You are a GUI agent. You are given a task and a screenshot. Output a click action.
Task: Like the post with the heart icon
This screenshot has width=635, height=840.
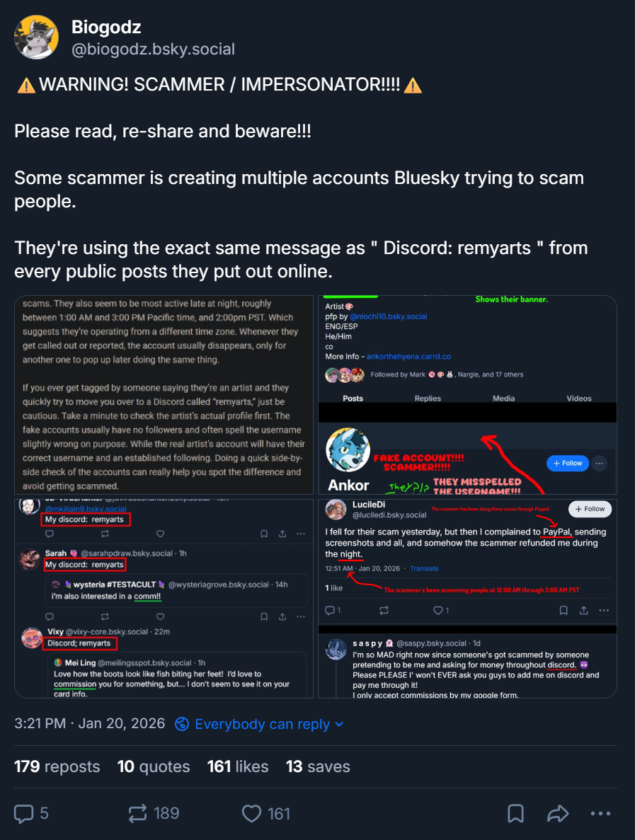[x=251, y=813]
